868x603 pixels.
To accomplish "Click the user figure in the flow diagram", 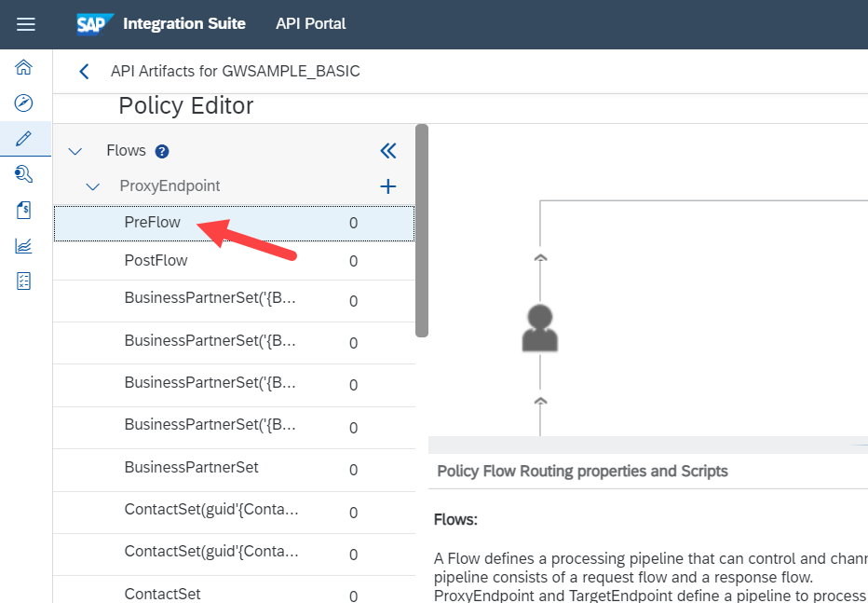I will point(540,328).
